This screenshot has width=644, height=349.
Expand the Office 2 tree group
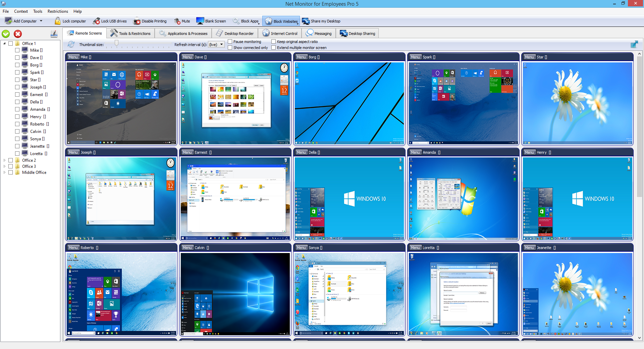tap(4, 160)
